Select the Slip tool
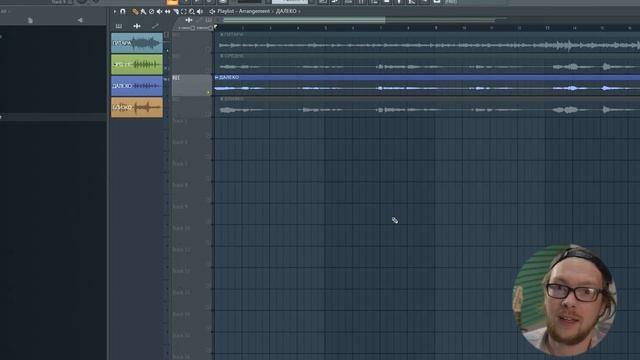The height and width of the screenshot is (360, 640). [x=167, y=11]
